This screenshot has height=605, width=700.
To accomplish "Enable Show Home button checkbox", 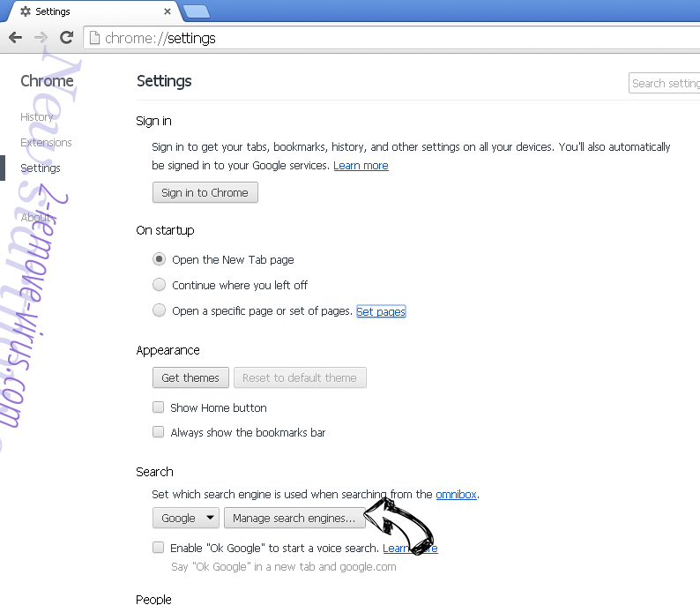I will point(158,407).
